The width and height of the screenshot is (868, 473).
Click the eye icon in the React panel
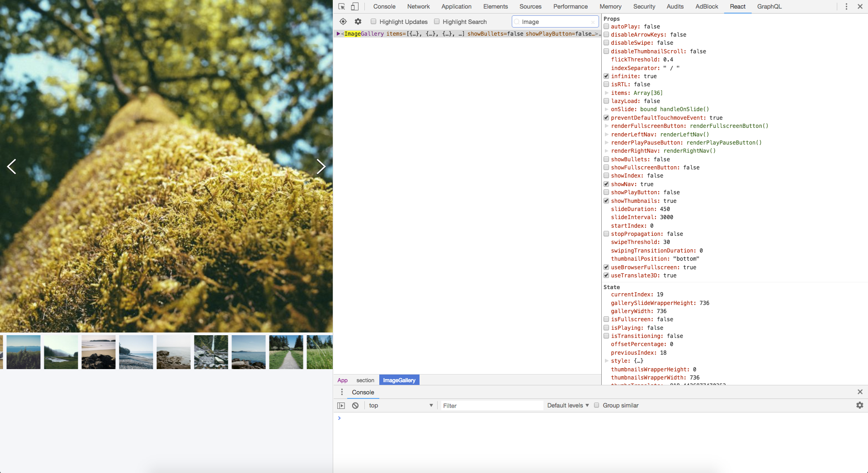click(343, 21)
